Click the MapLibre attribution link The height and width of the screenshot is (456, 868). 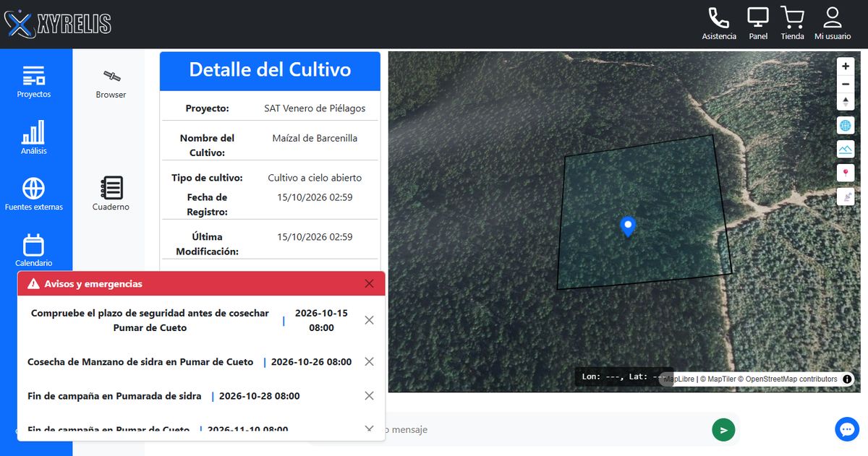679,379
